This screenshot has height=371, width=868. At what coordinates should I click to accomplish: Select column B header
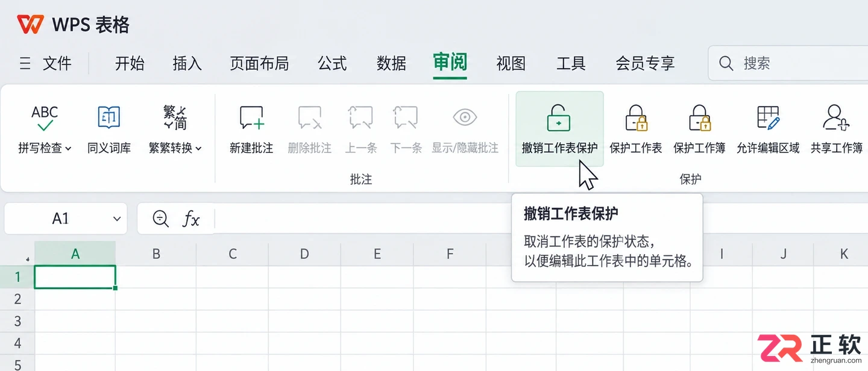(156, 254)
